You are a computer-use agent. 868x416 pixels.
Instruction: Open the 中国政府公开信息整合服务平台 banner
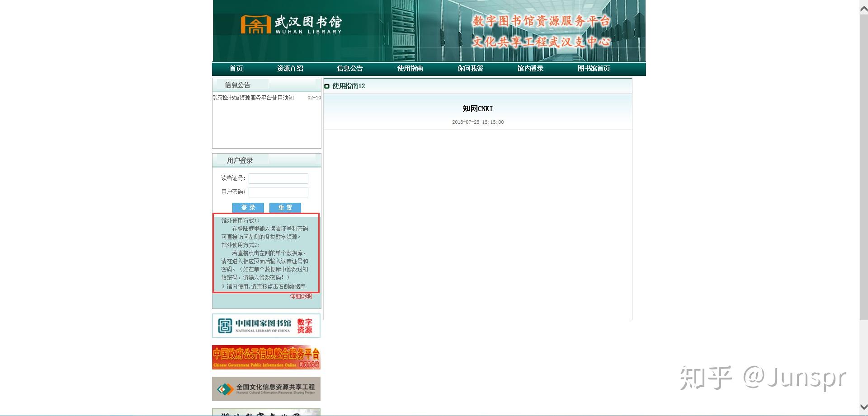(266, 357)
